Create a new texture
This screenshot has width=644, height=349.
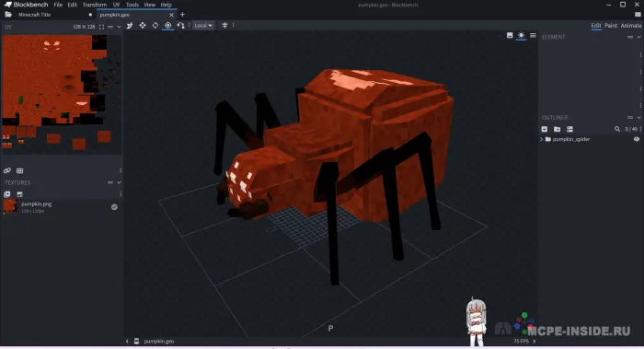19,194
